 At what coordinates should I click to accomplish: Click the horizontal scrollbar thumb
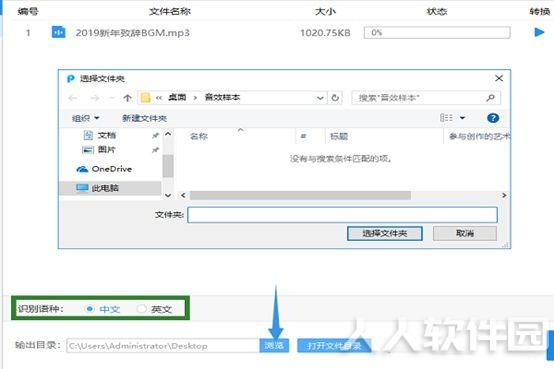[300, 195]
